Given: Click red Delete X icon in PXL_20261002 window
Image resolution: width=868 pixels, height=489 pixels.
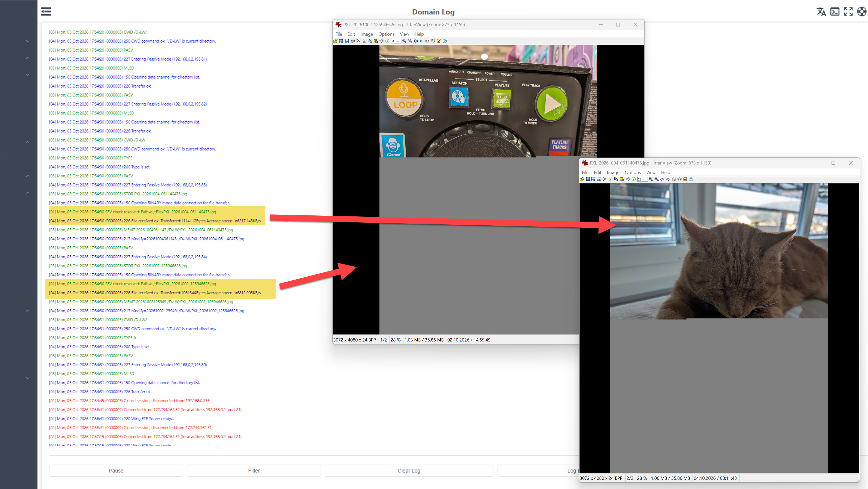Looking at the screenshot, I should coord(358,41).
